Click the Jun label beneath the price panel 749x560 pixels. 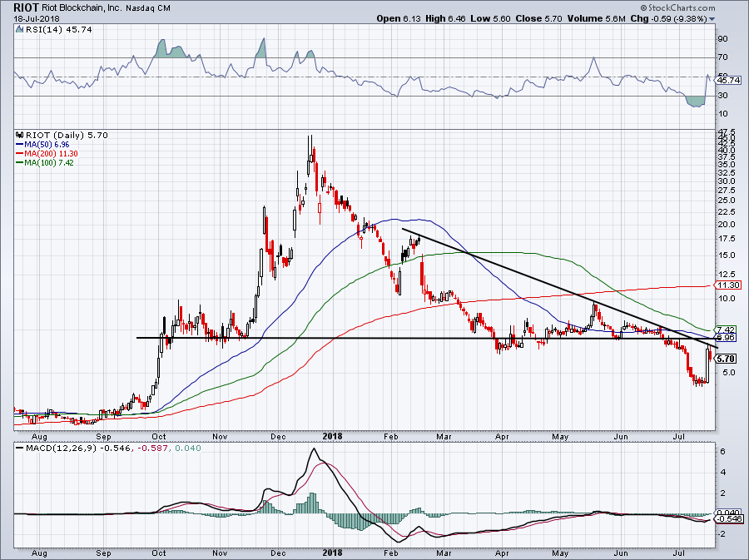coord(621,437)
